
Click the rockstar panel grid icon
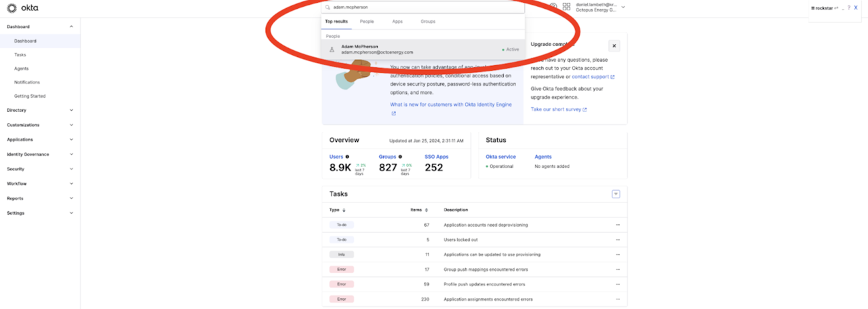(x=812, y=7)
